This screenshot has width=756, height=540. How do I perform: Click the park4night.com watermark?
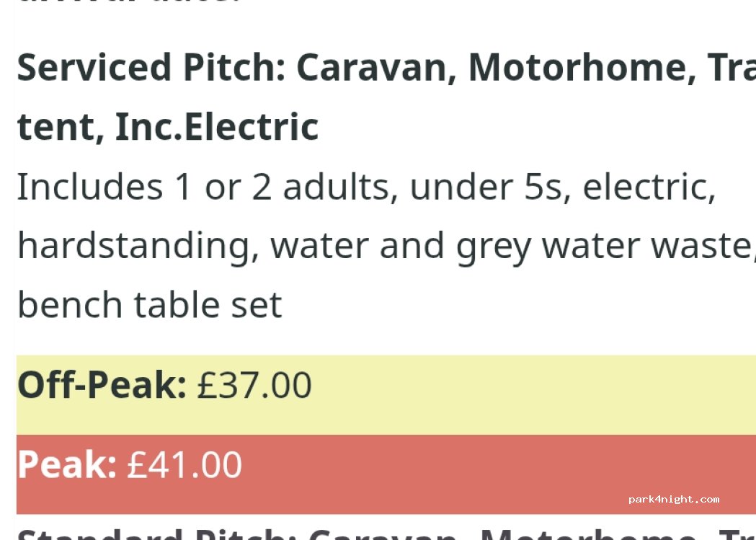pos(673,499)
